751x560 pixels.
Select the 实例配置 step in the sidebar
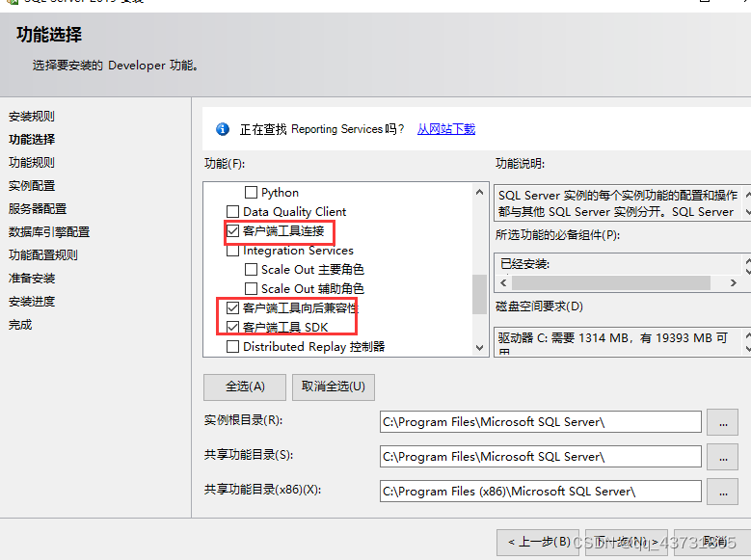[32, 185]
